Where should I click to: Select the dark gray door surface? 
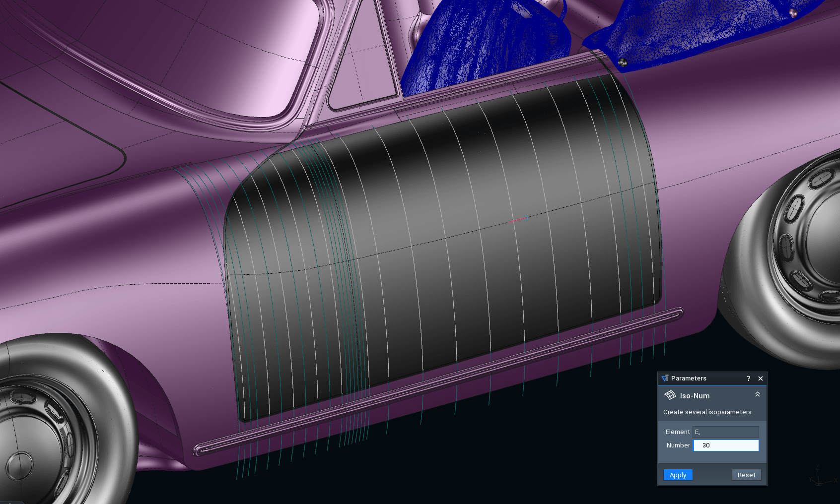coord(447,248)
